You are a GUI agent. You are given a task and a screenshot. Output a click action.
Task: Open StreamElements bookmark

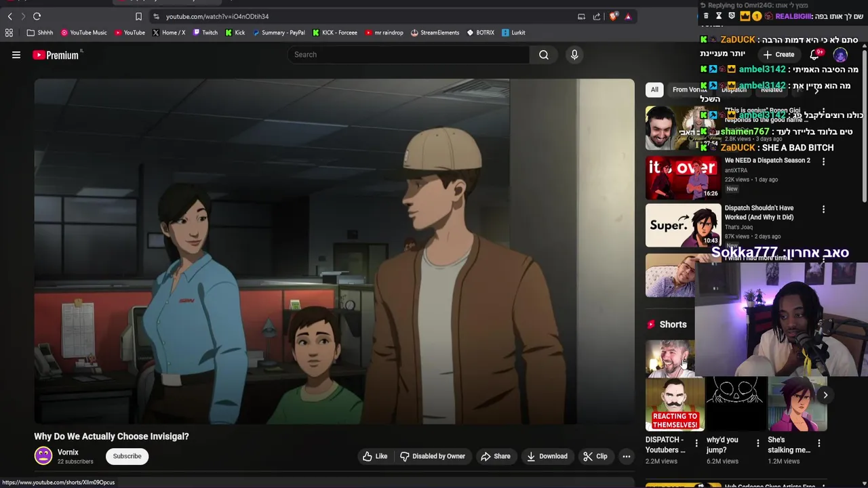click(435, 33)
